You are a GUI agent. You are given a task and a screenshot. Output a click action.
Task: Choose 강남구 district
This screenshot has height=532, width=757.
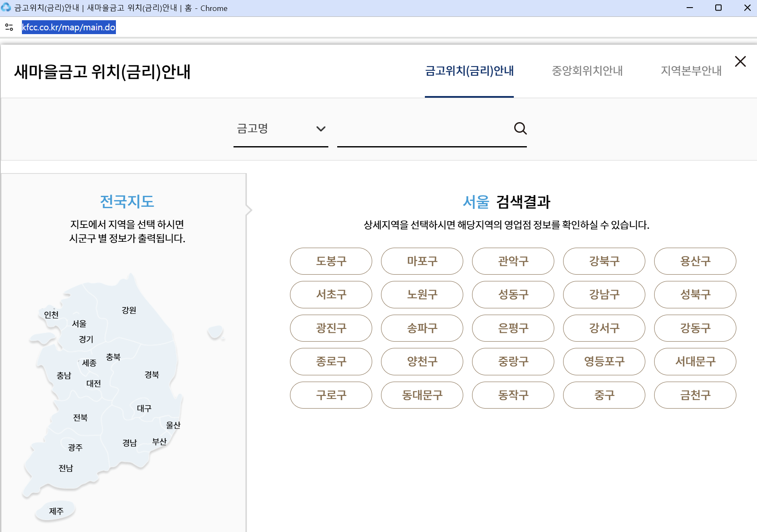coord(604,294)
